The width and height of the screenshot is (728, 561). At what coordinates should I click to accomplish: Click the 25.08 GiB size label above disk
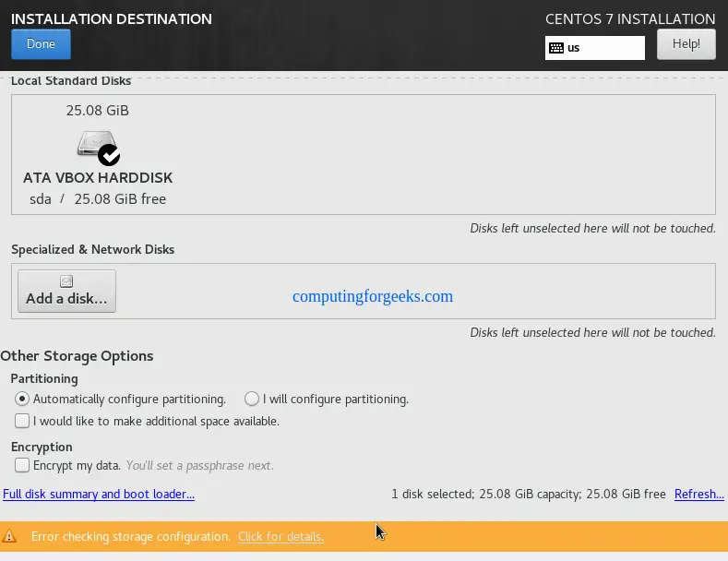tap(98, 111)
